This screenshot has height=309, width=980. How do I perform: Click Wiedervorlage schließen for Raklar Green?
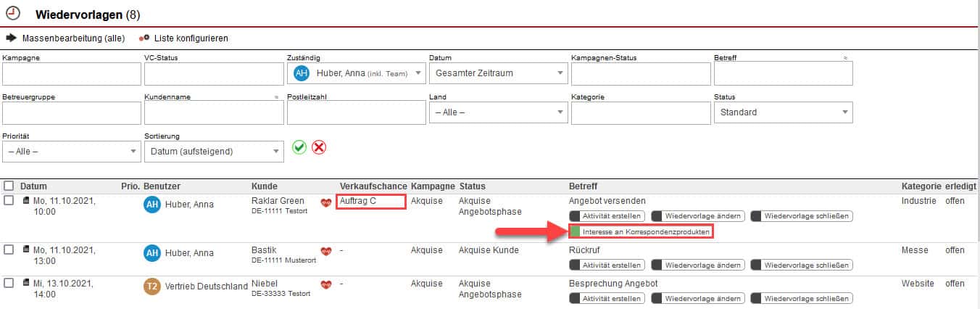(x=801, y=216)
